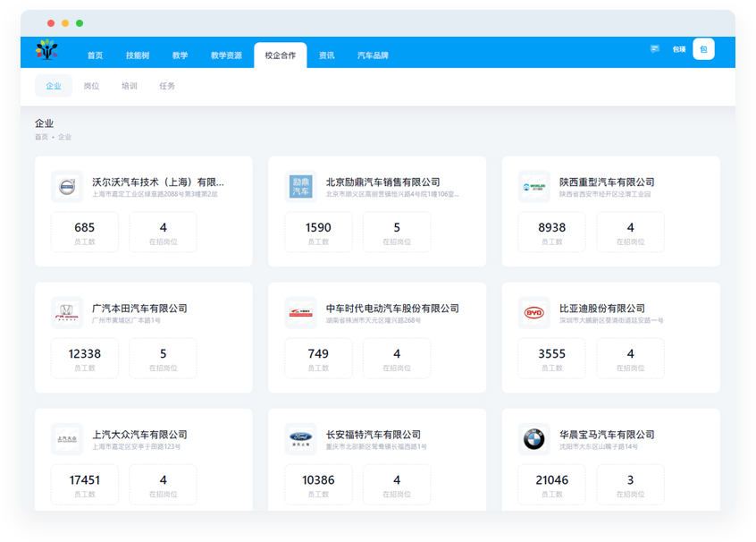Click the 企业 breadcrumb item
This screenshot has width=756, height=542.
pos(64,137)
